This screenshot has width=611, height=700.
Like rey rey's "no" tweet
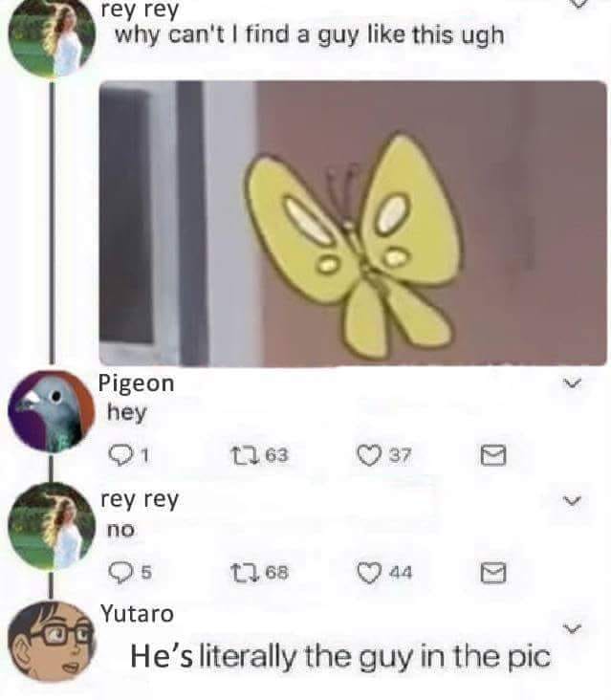[x=369, y=573]
